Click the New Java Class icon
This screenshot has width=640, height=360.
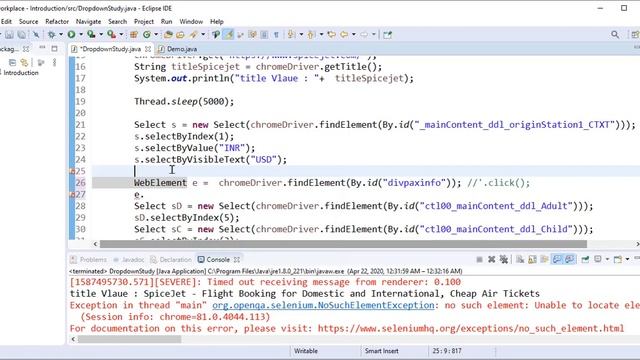tap(147, 35)
